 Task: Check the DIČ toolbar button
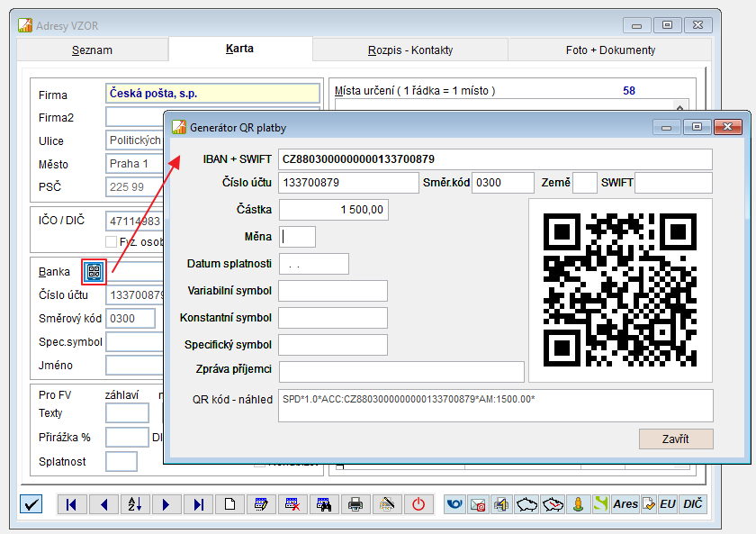point(693,504)
